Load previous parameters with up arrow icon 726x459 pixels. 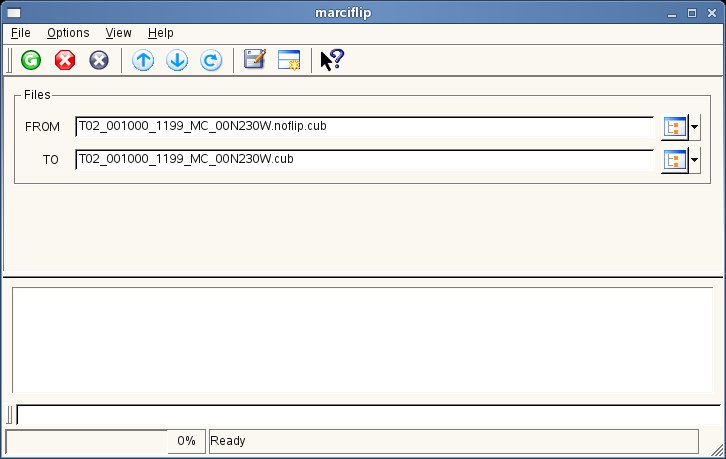143,60
